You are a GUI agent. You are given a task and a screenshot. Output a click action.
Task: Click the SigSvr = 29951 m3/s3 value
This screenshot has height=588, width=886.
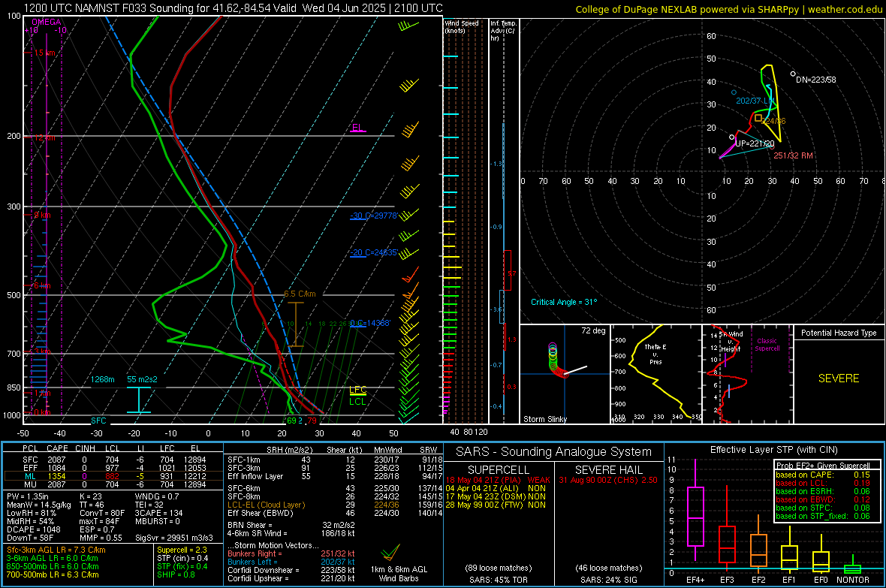tap(174, 538)
